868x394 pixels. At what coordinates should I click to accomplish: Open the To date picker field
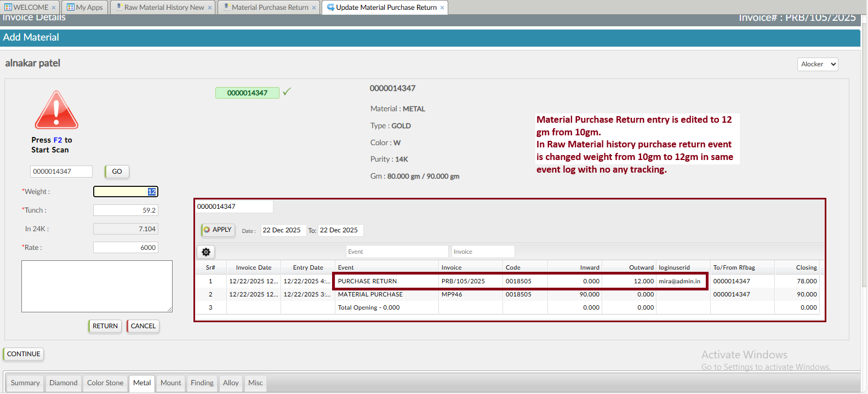340,230
